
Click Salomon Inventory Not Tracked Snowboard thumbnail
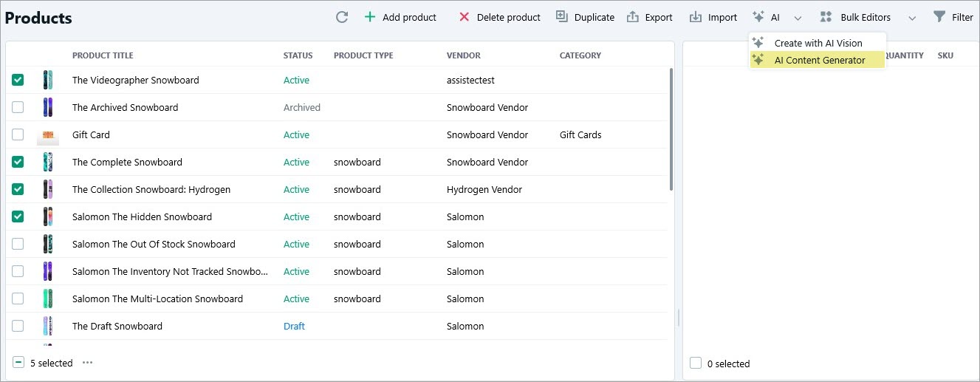click(48, 271)
